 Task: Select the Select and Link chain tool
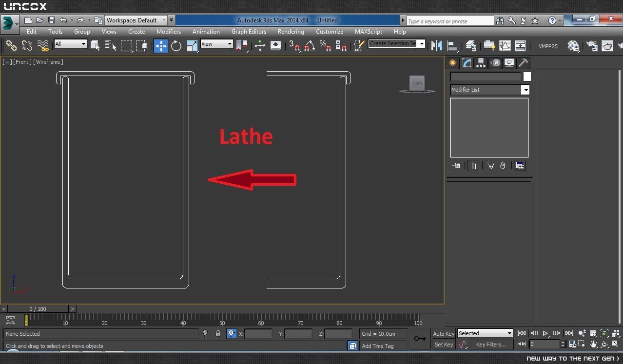[11, 46]
